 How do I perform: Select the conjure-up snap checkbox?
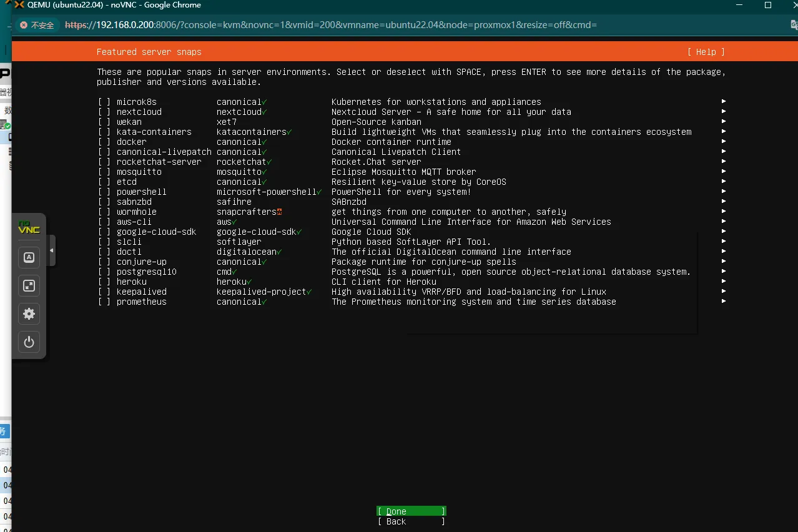(104, 262)
